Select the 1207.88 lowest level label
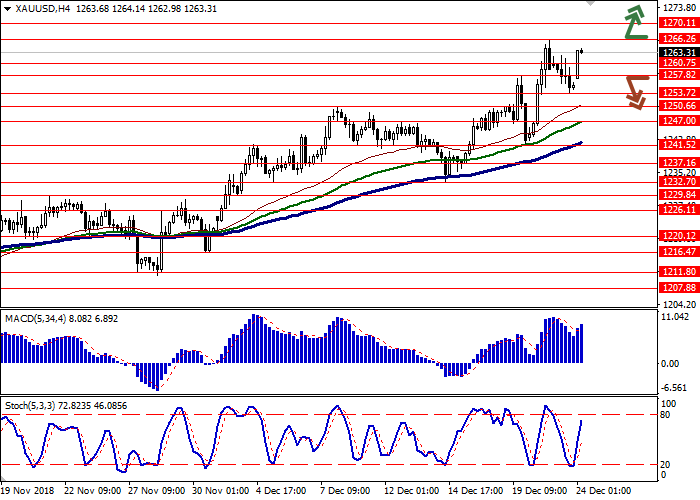The image size is (700, 500). pos(677,288)
